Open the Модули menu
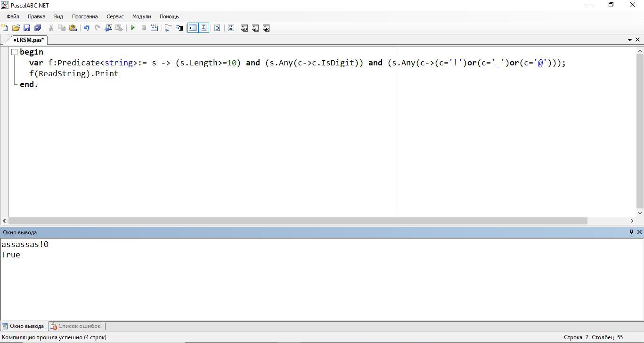The image size is (644, 343). point(141,16)
